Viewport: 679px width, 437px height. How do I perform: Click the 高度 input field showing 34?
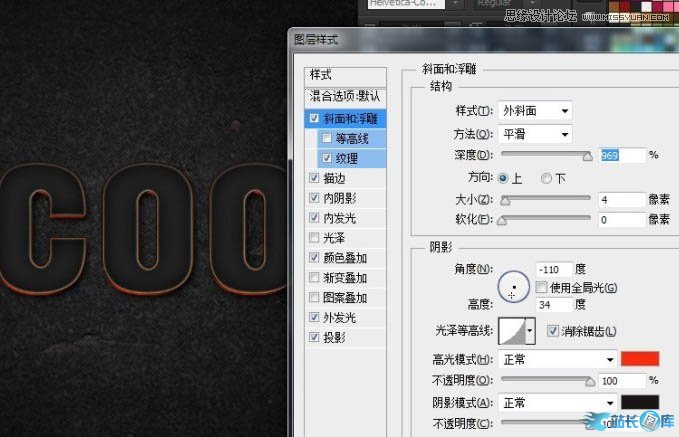555,304
